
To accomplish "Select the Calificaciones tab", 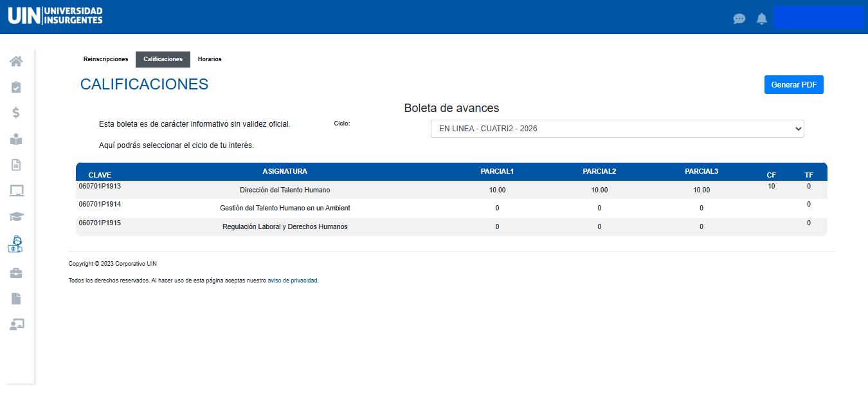I will [163, 59].
